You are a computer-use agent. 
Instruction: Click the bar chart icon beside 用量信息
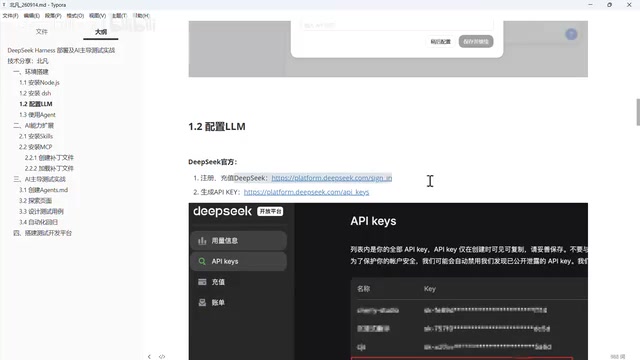[202, 241]
